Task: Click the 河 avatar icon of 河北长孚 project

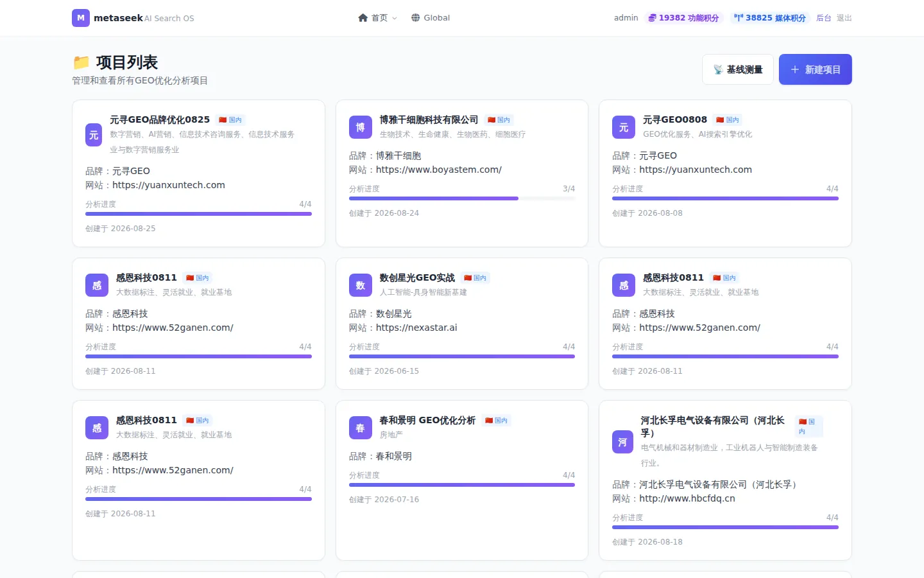Action: pos(622,442)
